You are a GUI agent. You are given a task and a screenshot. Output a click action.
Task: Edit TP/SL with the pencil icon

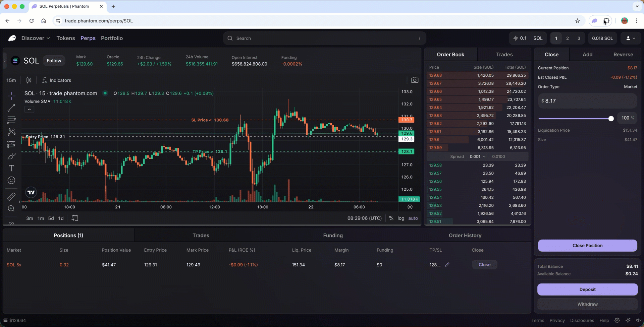tap(447, 265)
